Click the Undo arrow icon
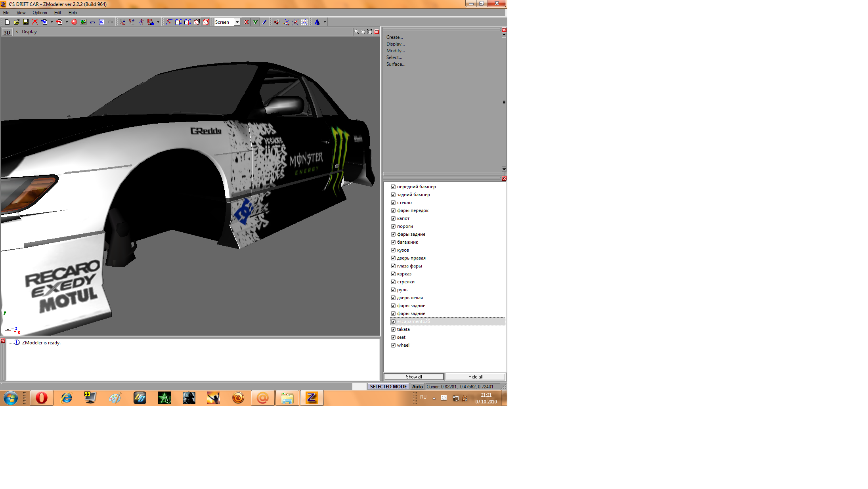Screen dimensions: 868x489 tap(92, 22)
